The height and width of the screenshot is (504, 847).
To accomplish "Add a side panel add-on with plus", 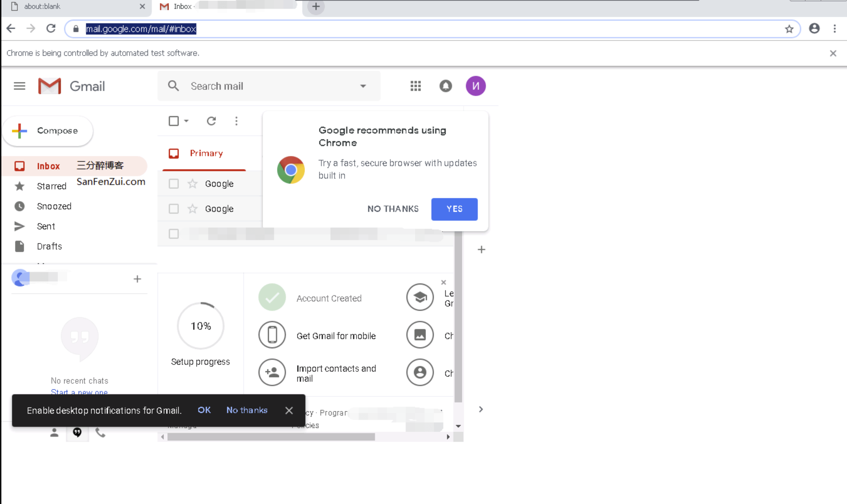I will 481,250.
